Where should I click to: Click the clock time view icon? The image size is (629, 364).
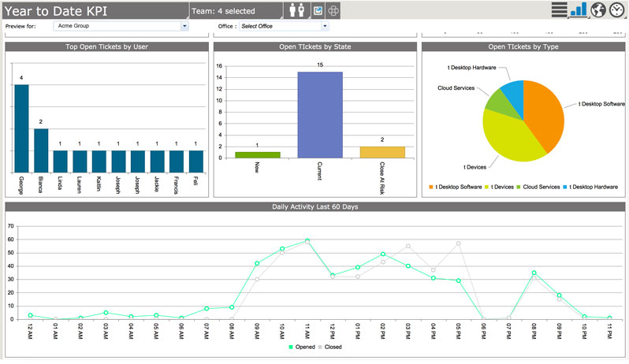pos(617,9)
